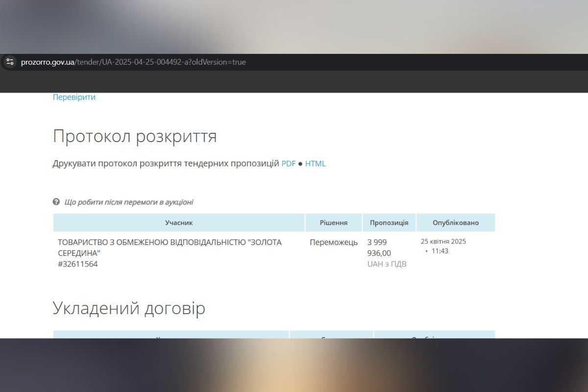Click the Переможець decision label

334,242
